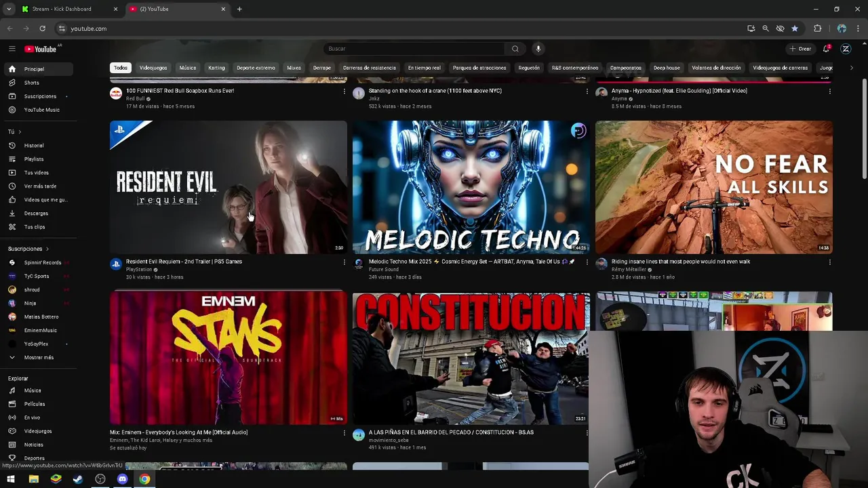The height and width of the screenshot is (488, 868).
Task: Expand Mostrar más subscriptions
Action: [x=38, y=357]
